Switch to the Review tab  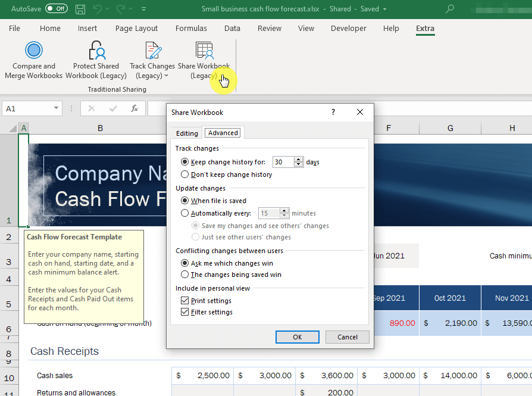click(270, 29)
